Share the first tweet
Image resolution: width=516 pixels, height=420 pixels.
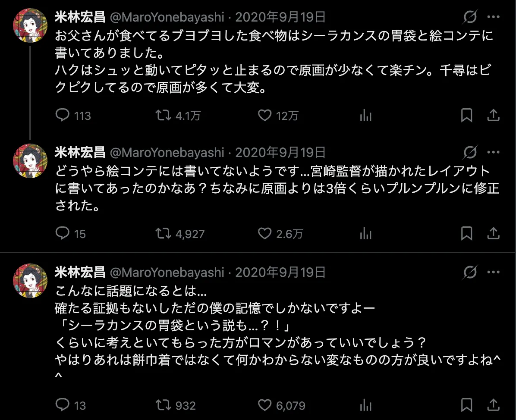pyautogui.click(x=493, y=115)
